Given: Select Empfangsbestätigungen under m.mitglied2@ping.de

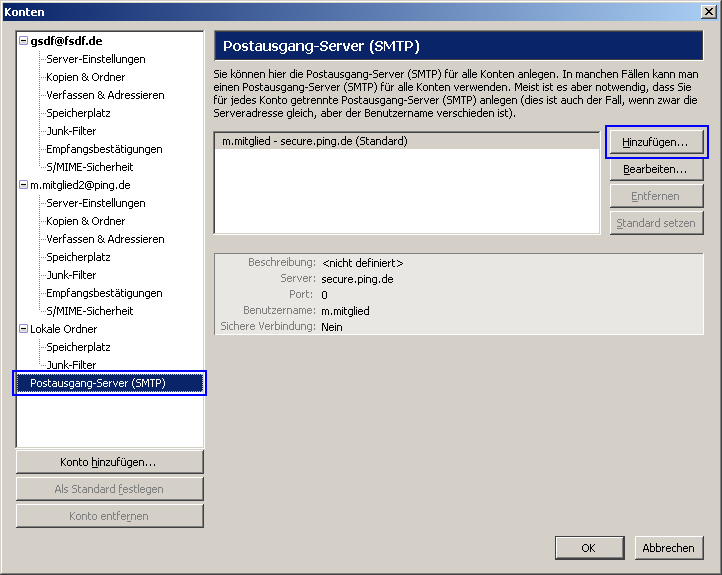Looking at the screenshot, I should [104, 293].
